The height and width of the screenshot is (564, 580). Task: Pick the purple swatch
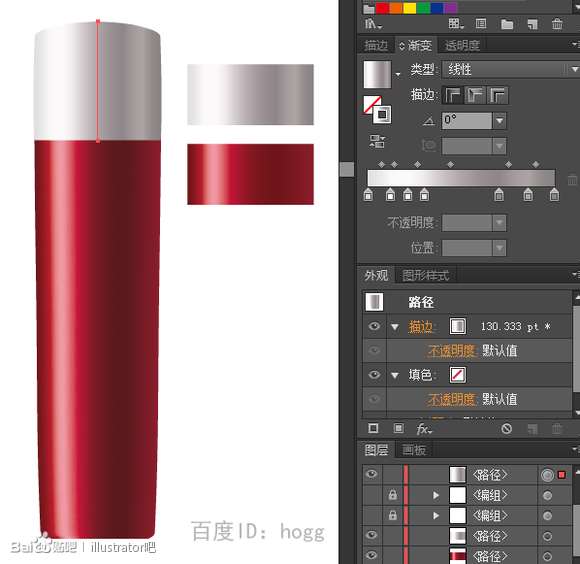451,8
